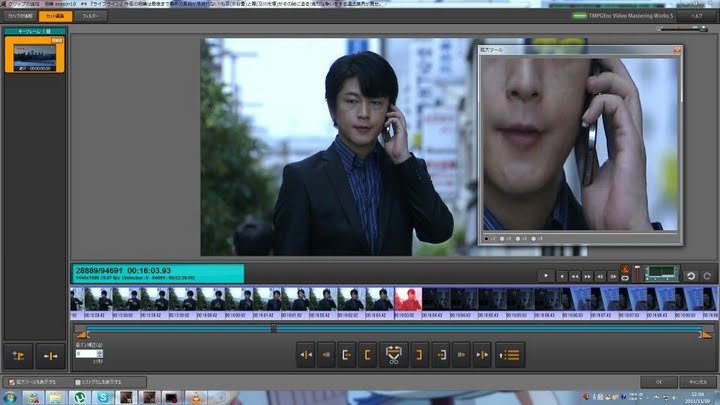
Task: Click the taskbar clock
Action: coord(698,398)
